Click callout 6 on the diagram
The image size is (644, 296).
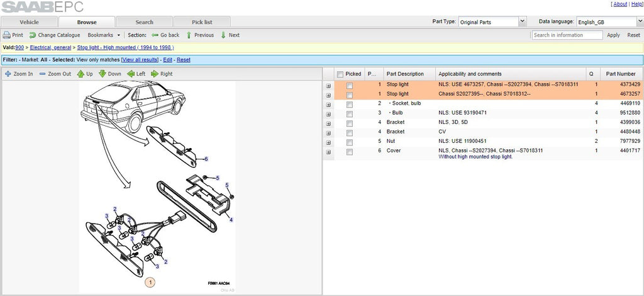pos(206,159)
